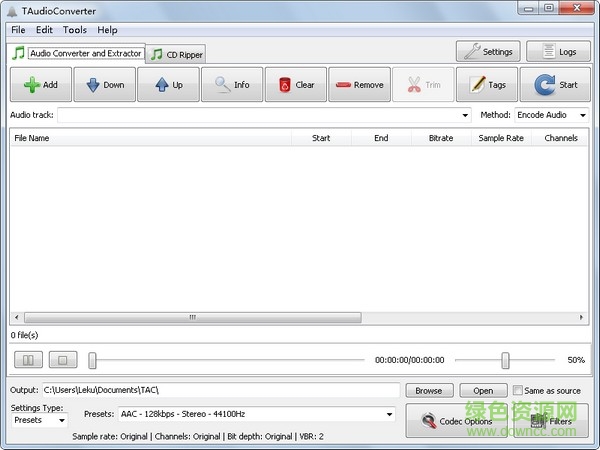Viewport: 600px width, 450px height.
Task: Clear the file list
Action: pyautogui.click(x=296, y=85)
